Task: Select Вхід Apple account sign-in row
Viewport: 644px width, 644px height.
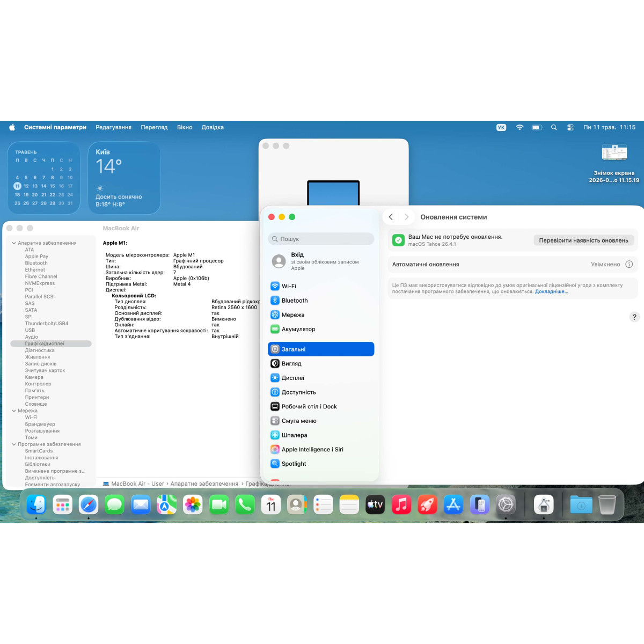Action: coord(321,261)
